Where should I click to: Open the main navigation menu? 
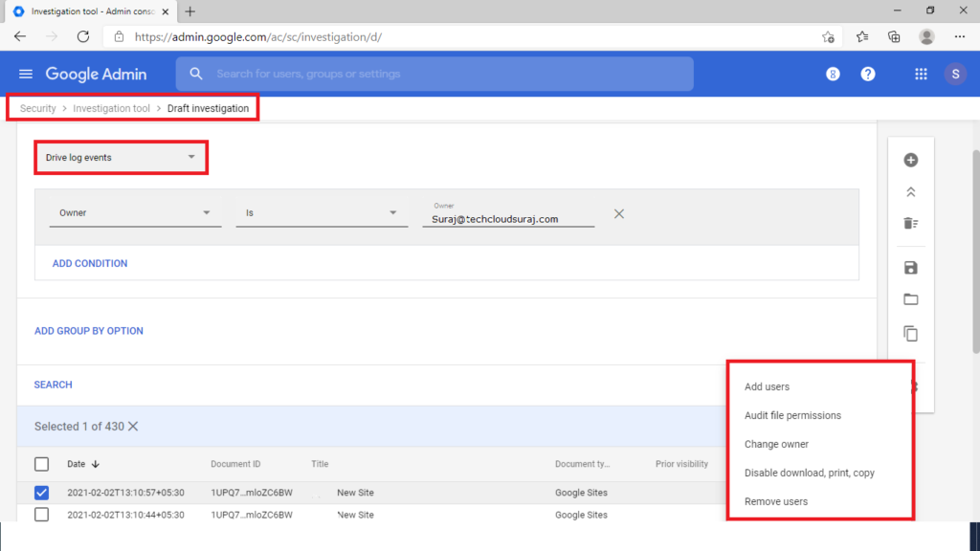click(26, 74)
